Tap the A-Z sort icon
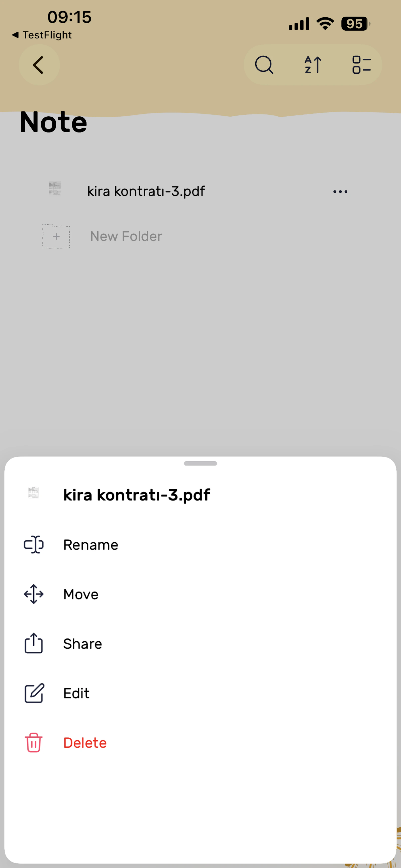This screenshot has width=401, height=868. [313, 65]
